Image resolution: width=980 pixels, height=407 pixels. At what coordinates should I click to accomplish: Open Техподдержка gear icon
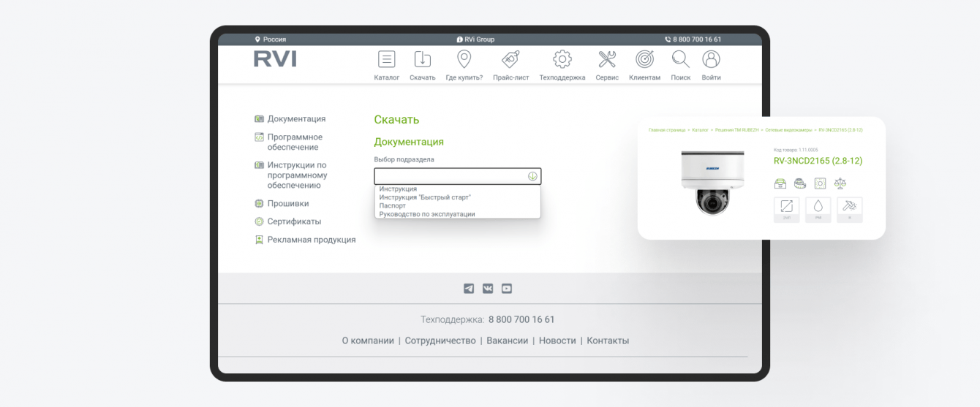(562, 59)
